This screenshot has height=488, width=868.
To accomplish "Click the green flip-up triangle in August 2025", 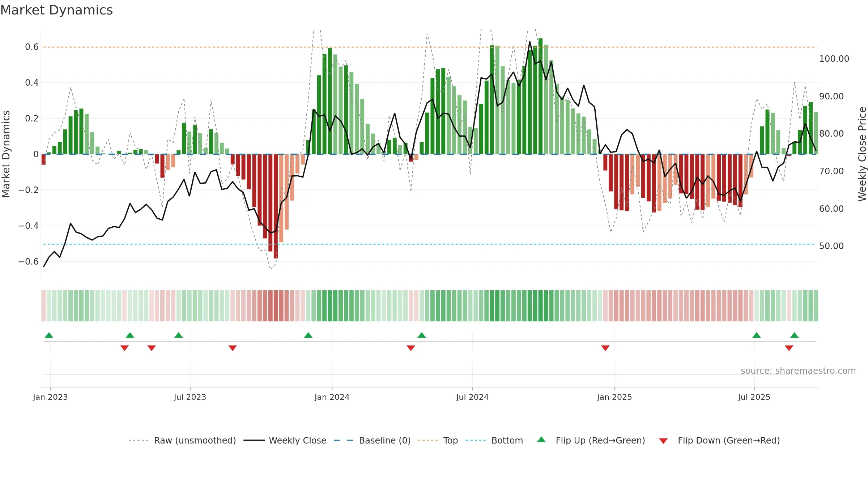I will (x=795, y=335).
